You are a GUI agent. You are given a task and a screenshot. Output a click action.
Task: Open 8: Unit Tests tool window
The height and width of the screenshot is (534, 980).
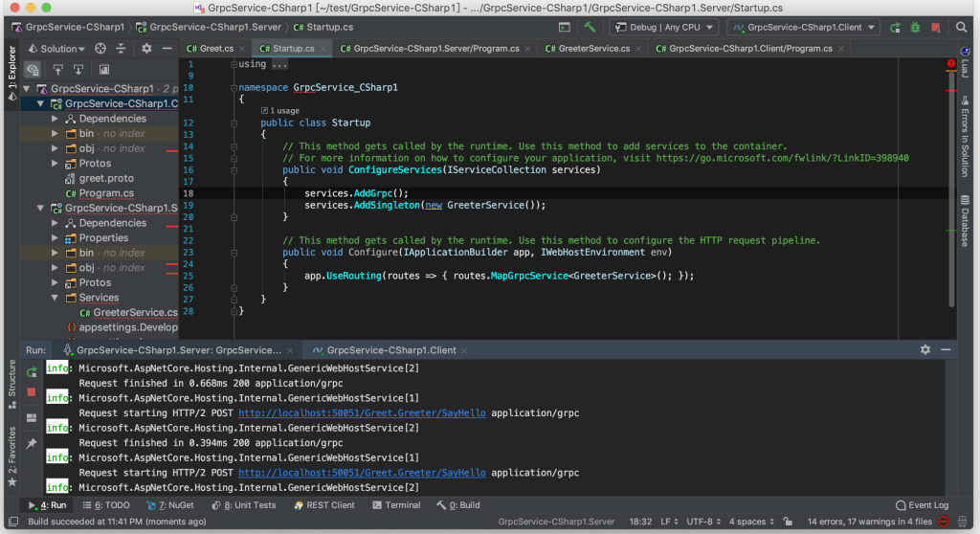244,505
